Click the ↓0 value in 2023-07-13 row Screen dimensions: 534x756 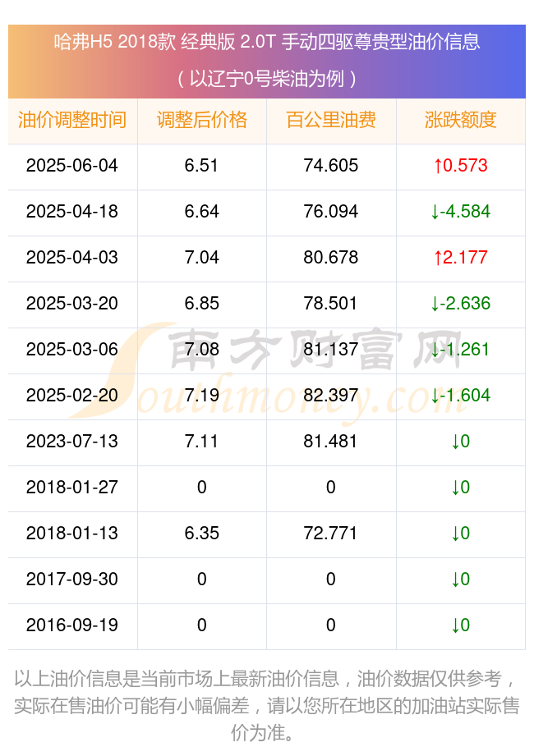(x=461, y=442)
